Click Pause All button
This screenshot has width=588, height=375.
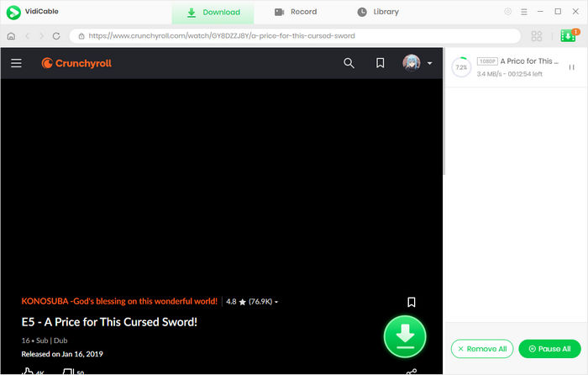pyautogui.click(x=549, y=349)
